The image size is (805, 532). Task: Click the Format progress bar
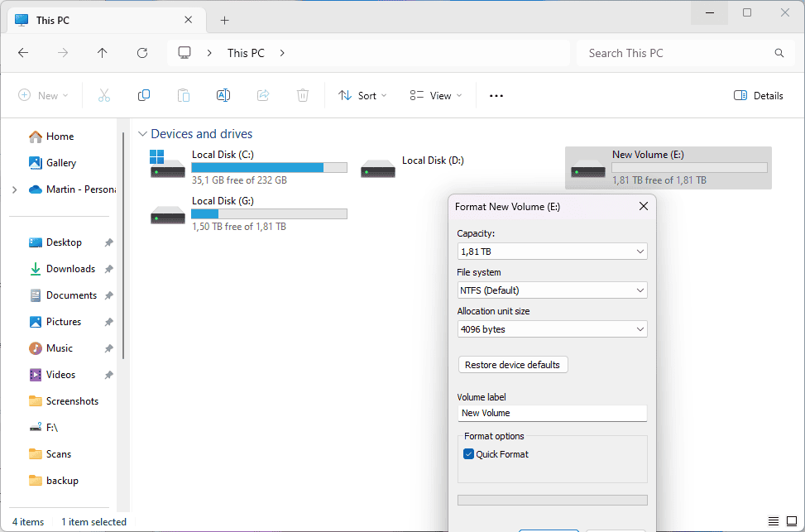553,501
